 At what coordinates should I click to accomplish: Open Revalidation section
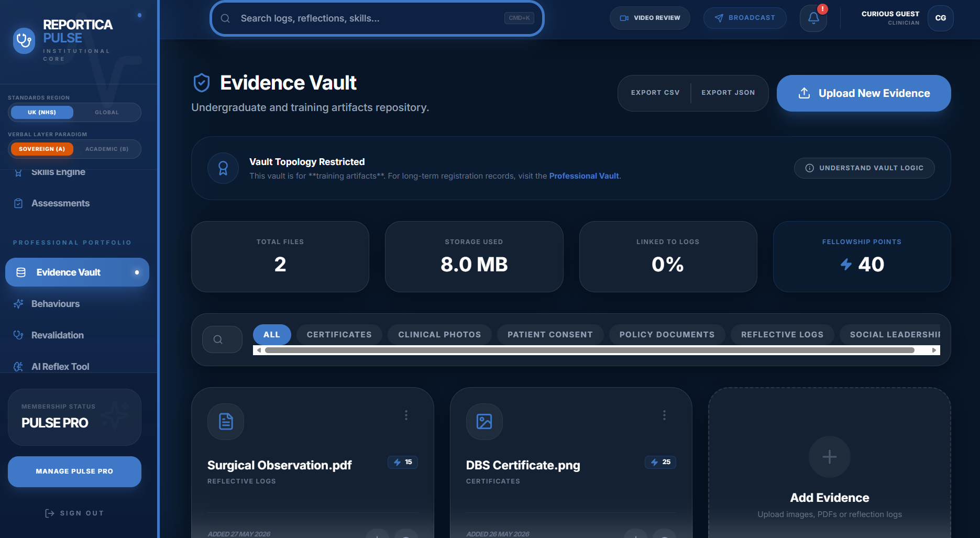point(58,335)
